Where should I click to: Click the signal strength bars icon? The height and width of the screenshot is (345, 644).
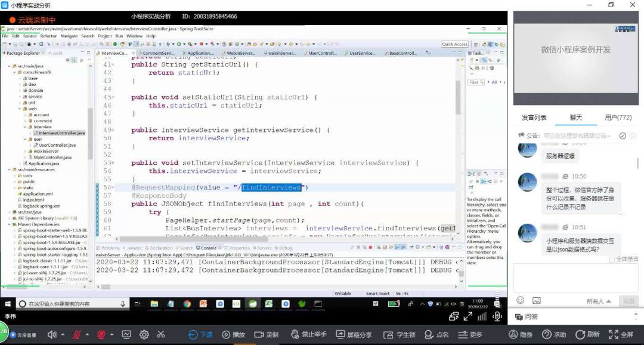pos(482,316)
